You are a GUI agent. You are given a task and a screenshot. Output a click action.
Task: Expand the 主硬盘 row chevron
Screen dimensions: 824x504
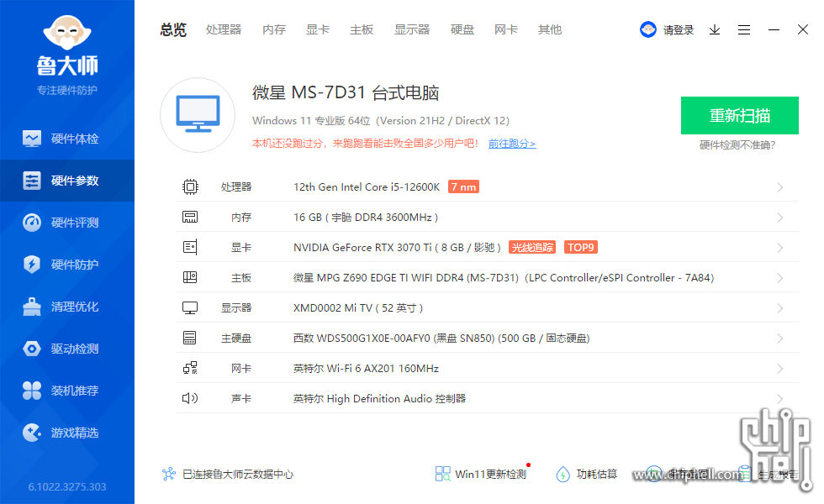coord(780,339)
